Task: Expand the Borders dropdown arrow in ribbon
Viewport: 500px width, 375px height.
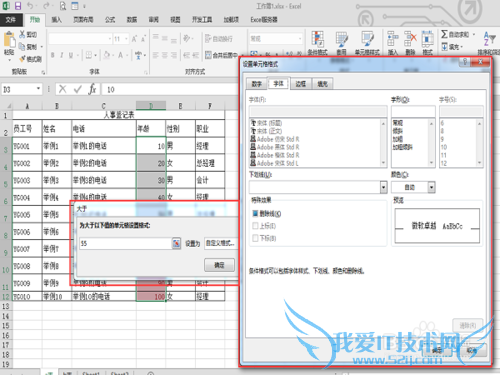Action: [x=95, y=55]
